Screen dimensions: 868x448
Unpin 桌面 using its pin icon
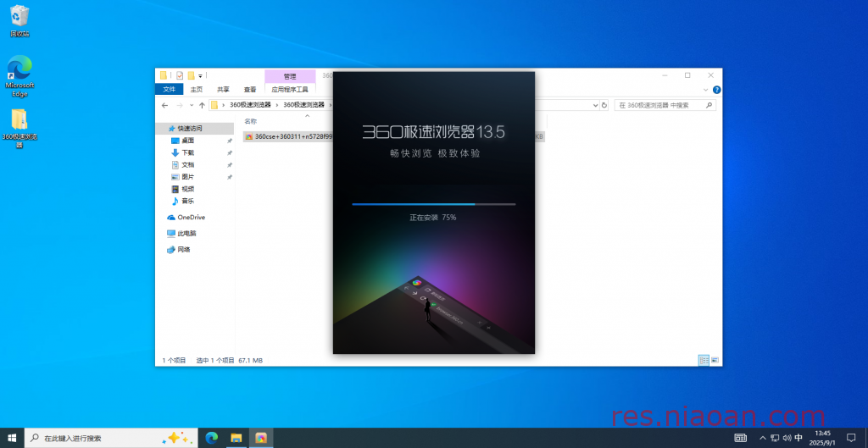tap(229, 141)
